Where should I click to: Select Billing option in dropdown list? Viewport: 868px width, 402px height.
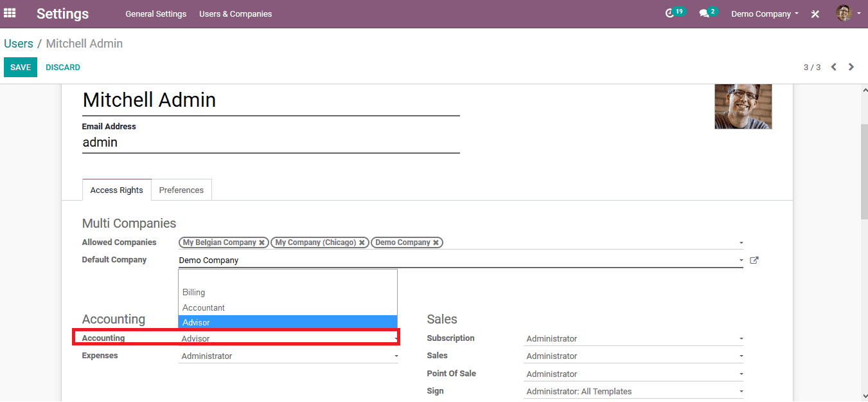click(x=288, y=292)
